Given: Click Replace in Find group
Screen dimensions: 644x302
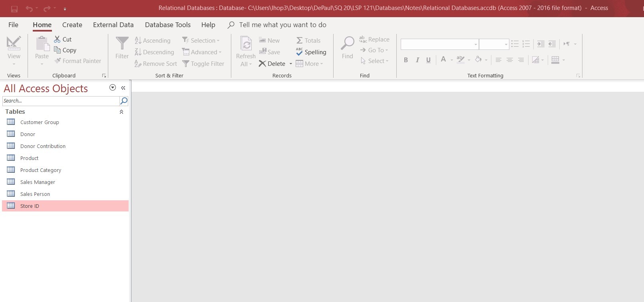Looking at the screenshot, I should (374, 39).
